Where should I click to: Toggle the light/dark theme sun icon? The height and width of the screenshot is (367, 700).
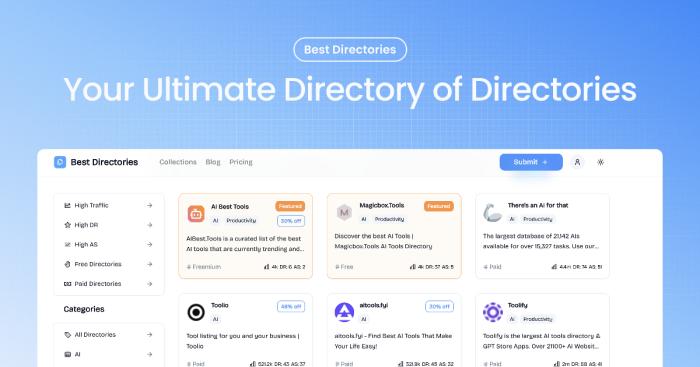600,162
